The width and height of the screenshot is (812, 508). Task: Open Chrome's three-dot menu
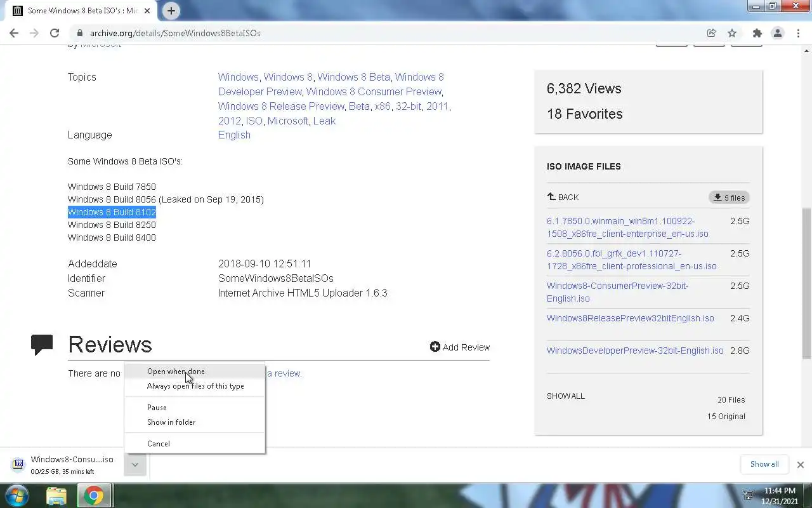pos(798,33)
